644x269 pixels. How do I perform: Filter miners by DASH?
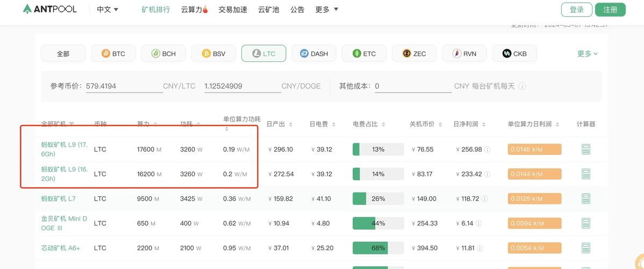pos(314,53)
